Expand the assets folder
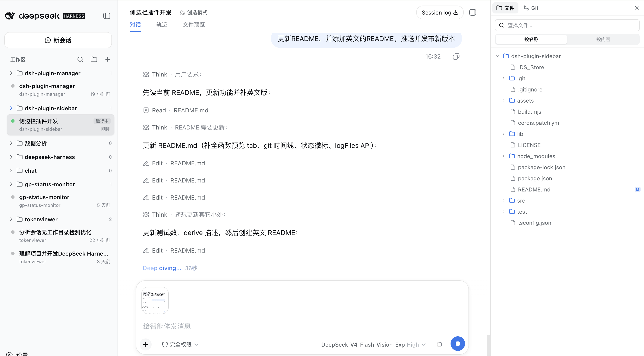 click(503, 101)
